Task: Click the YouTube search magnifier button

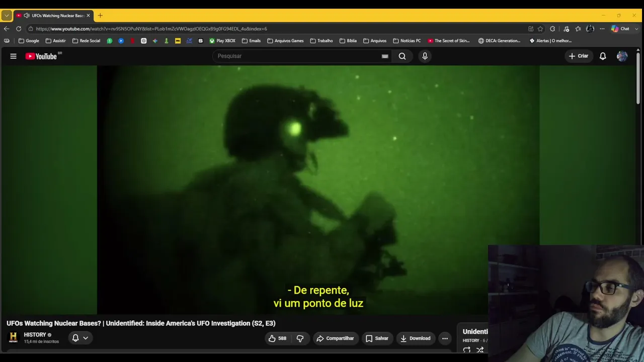Action: pyautogui.click(x=402, y=56)
